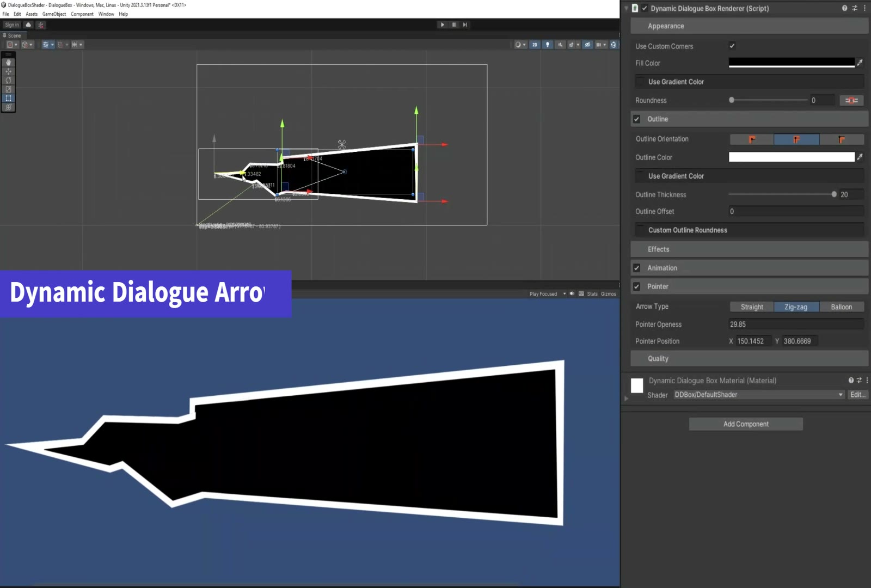Open the GameObject menu
The height and width of the screenshot is (588, 871).
pos(54,14)
